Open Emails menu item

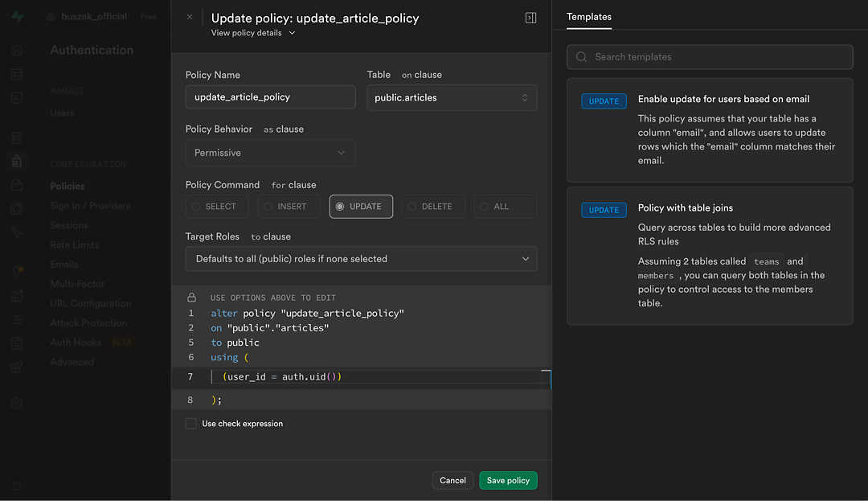(64, 265)
